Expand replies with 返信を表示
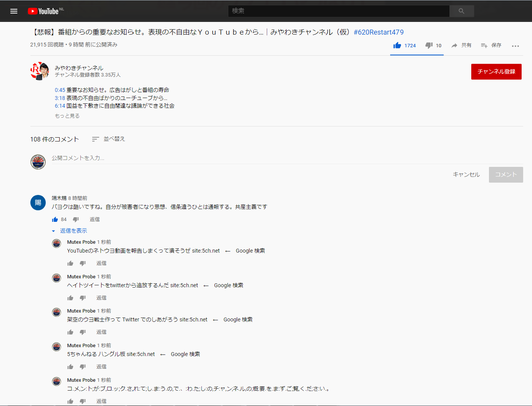 tap(73, 231)
